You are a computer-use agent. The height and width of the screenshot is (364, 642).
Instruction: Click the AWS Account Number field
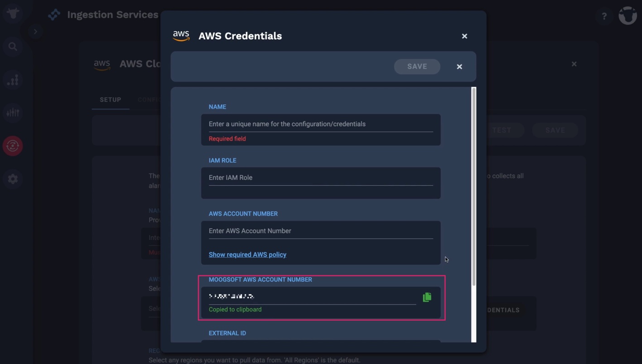321,231
